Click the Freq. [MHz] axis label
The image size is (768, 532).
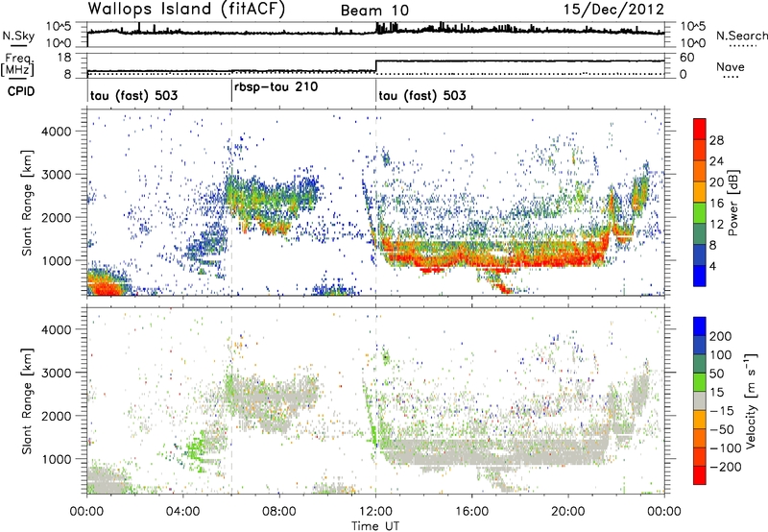click(x=17, y=65)
